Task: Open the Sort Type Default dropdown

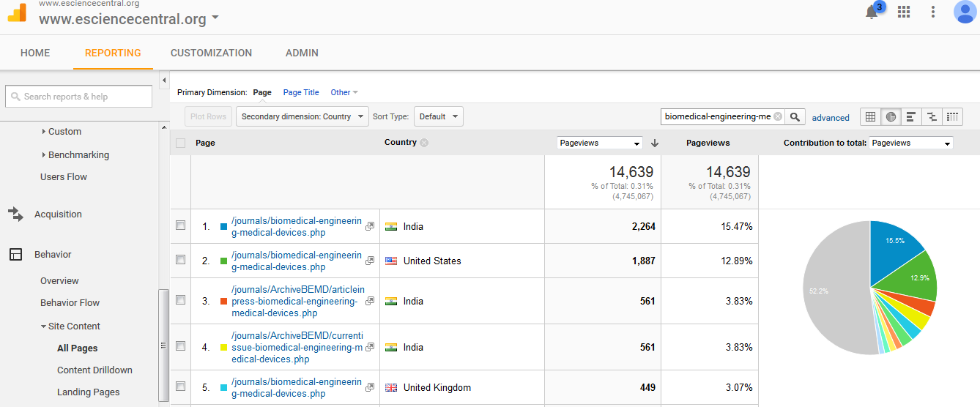Action: tap(439, 116)
